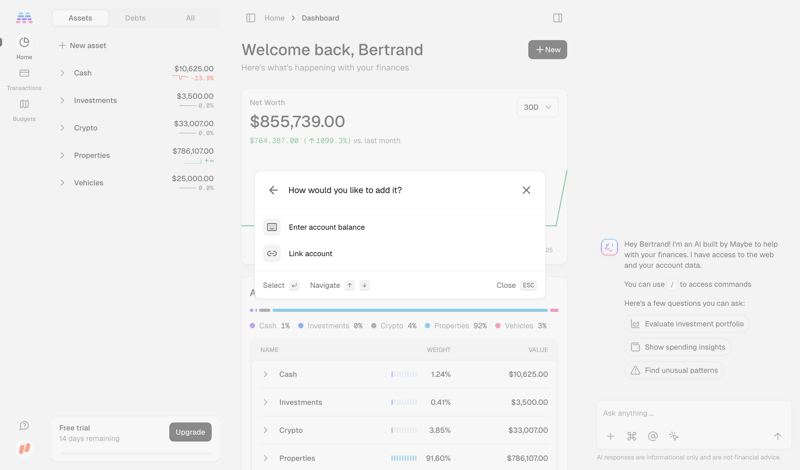This screenshot has height=470, width=800.
Task: Open the 30D period dropdown
Action: [537, 107]
